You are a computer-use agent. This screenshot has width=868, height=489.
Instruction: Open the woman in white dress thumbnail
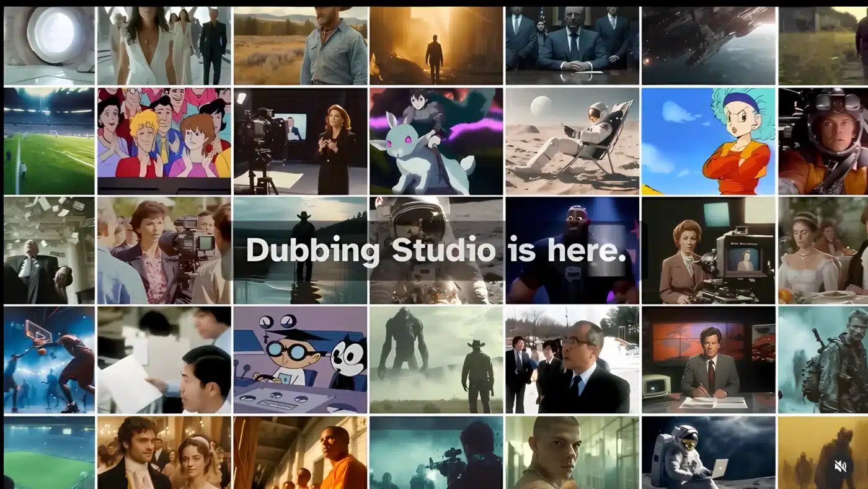[164, 46]
